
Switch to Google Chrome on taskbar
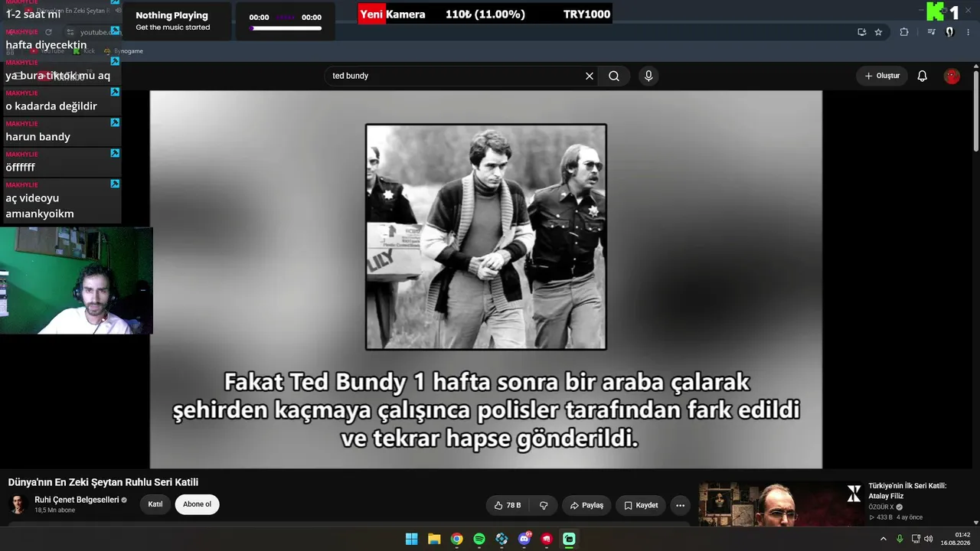click(x=456, y=539)
